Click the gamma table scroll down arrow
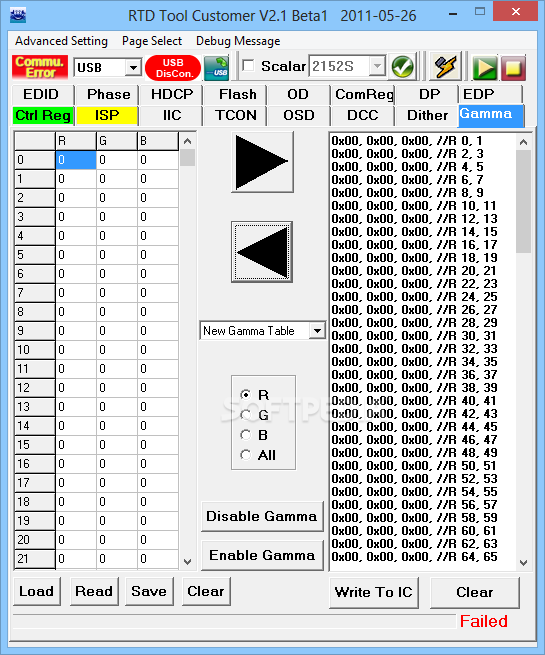This screenshot has height=655, width=545. point(188,561)
